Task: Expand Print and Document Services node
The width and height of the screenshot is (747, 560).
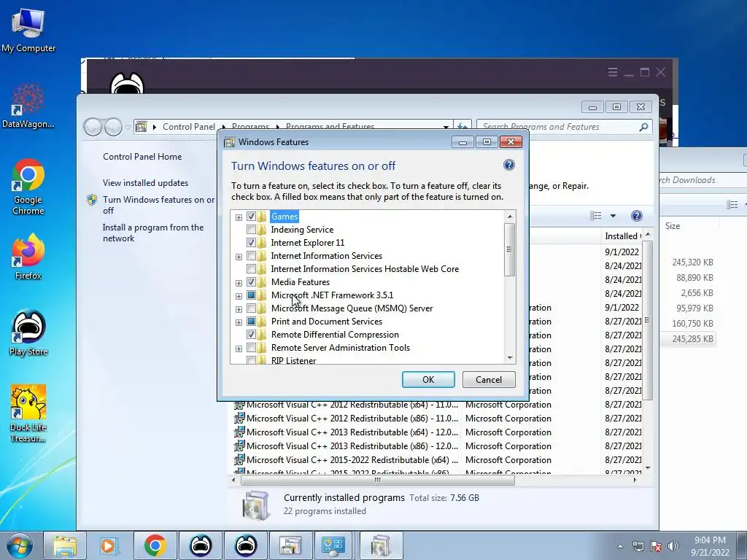Action: coord(239,322)
